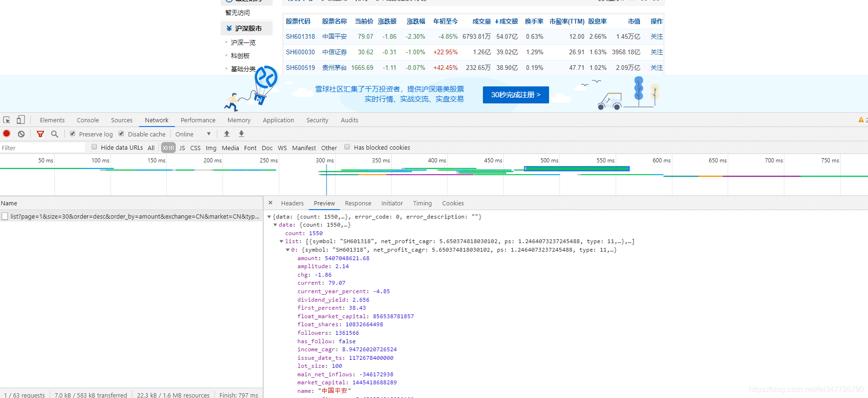Viewport: 868px width, 398px height.
Task: Enable the Hide data URLs checkbox
Action: coord(95,147)
